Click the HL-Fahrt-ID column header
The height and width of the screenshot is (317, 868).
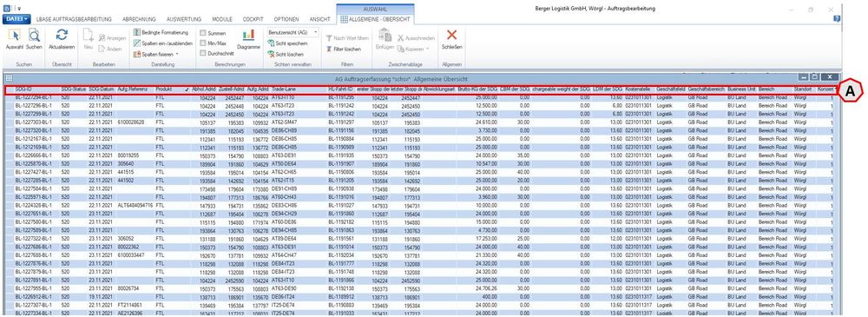(x=340, y=89)
